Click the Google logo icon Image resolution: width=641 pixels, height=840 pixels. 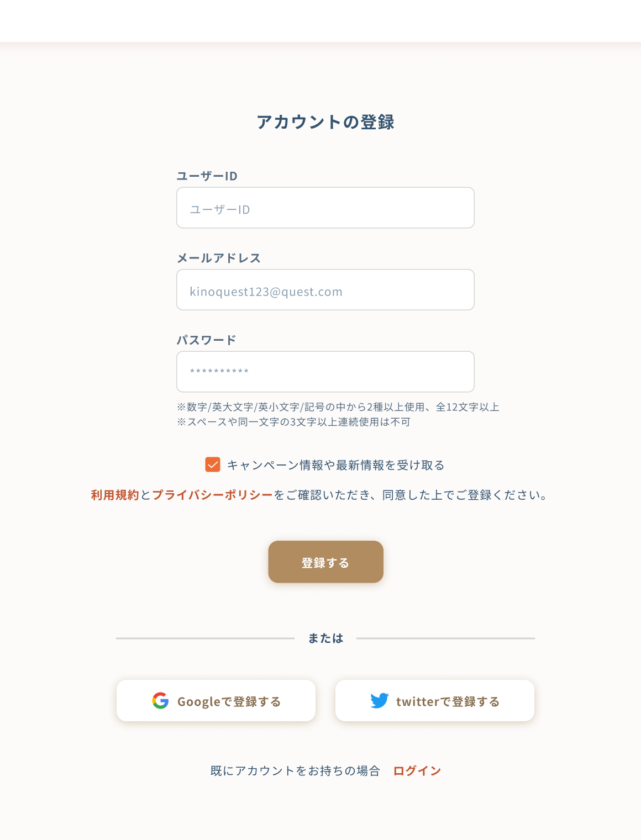160,700
